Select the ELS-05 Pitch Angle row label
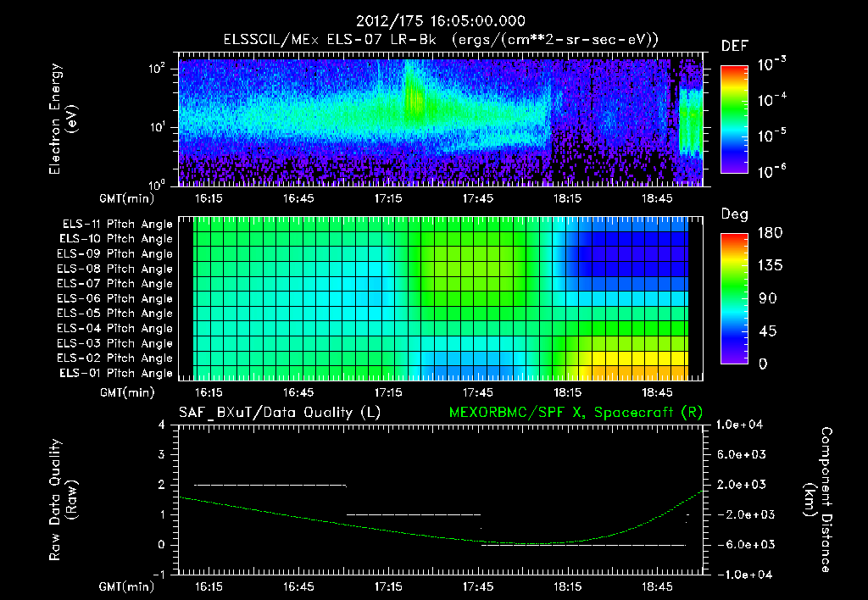Viewport: 868px width, 600px height. click(x=115, y=314)
